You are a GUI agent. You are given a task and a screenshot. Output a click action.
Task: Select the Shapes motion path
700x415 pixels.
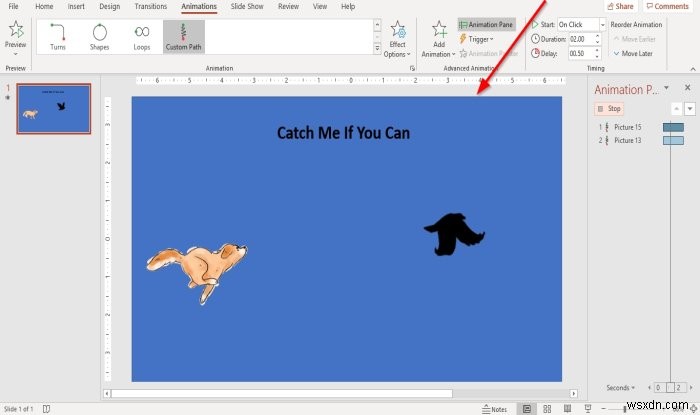pyautogui.click(x=100, y=37)
